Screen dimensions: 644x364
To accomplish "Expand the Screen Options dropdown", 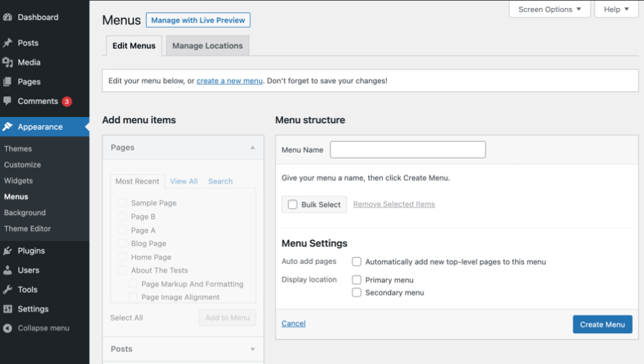I will click(549, 9).
